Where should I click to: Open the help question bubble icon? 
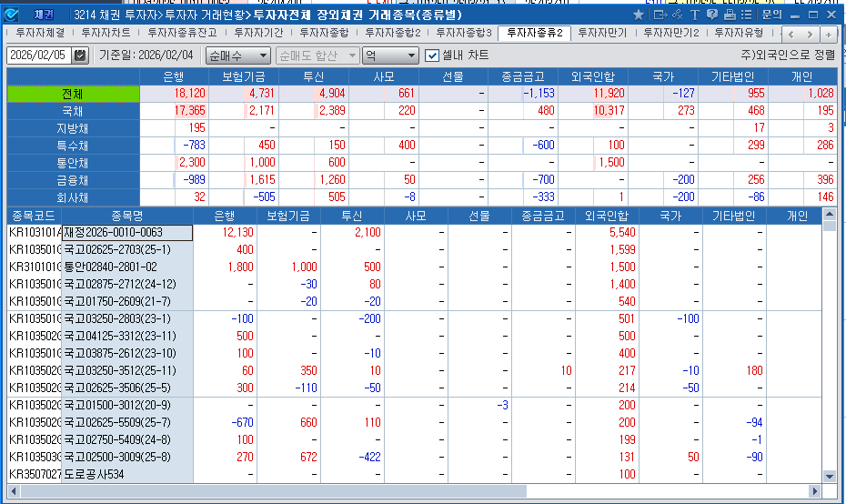pos(712,15)
